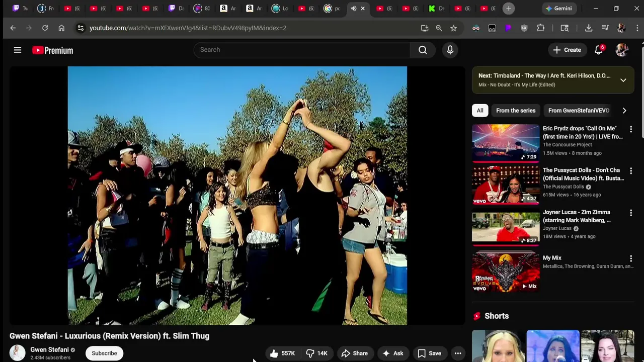
Task: Open the shield extension icon in toolbar
Action: click(524, 28)
